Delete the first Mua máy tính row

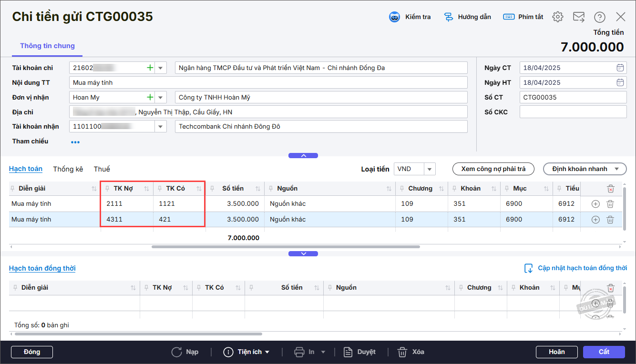click(610, 204)
